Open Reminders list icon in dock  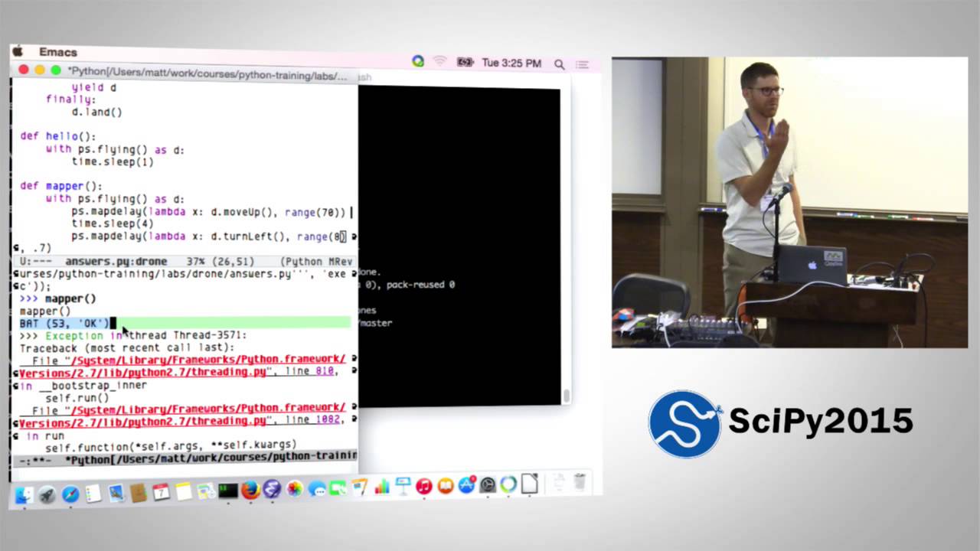[x=93, y=494]
